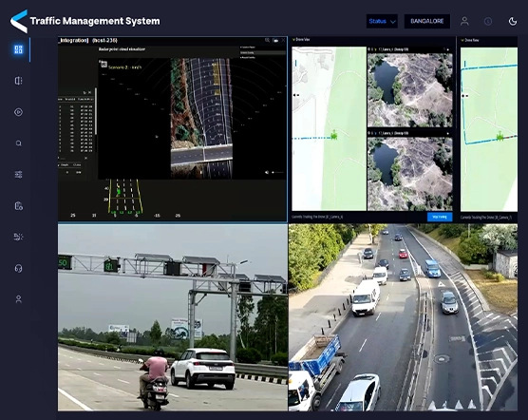Click the "Currently Tracking" status under second map
528x420 pixels.
(x=486, y=218)
